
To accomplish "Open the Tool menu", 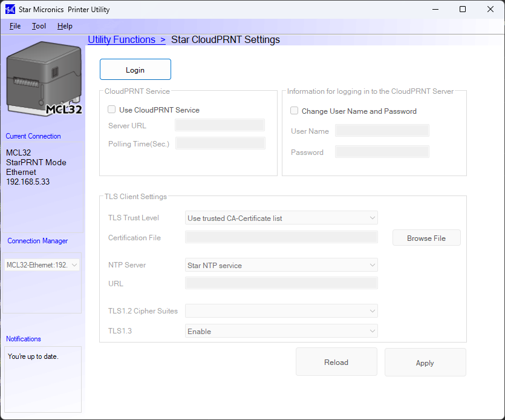I will (39, 26).
